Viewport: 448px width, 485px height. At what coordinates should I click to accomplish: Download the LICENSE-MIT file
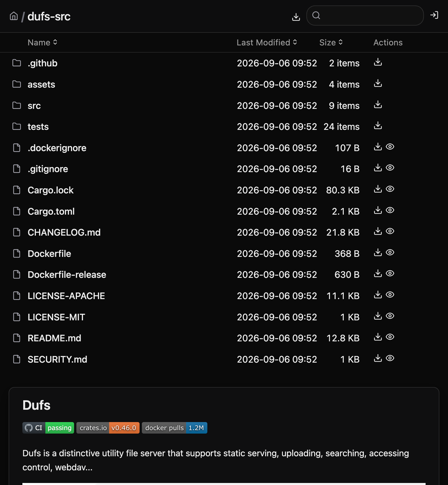378,316
